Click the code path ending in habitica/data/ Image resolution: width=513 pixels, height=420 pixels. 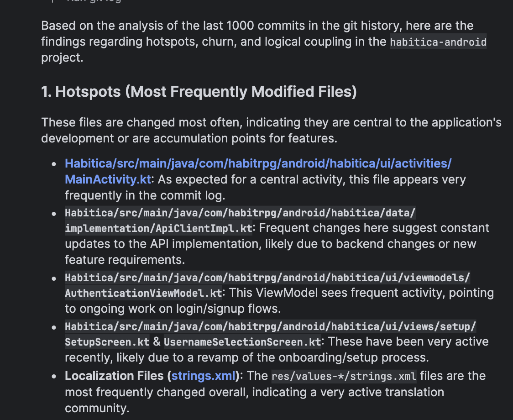click(240, 213)
